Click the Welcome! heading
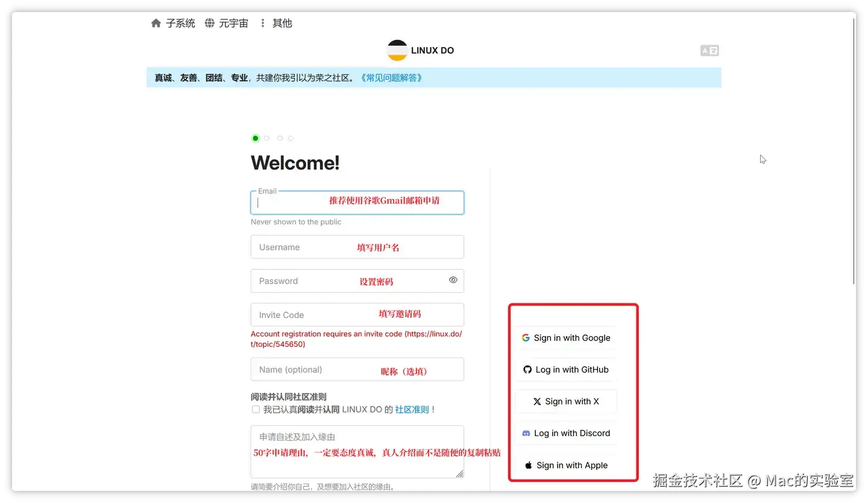 pyautogui.click(x=295, y=163)
